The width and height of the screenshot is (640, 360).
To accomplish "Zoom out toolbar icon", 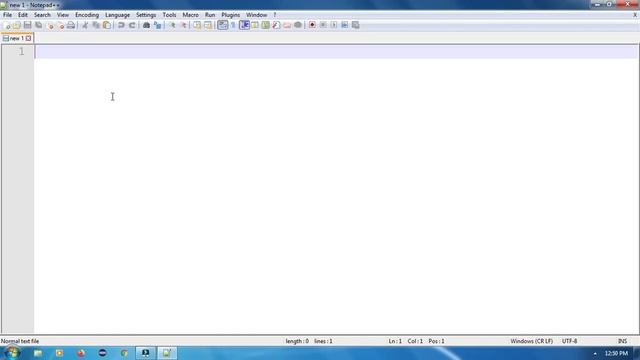I will point(183,25).
